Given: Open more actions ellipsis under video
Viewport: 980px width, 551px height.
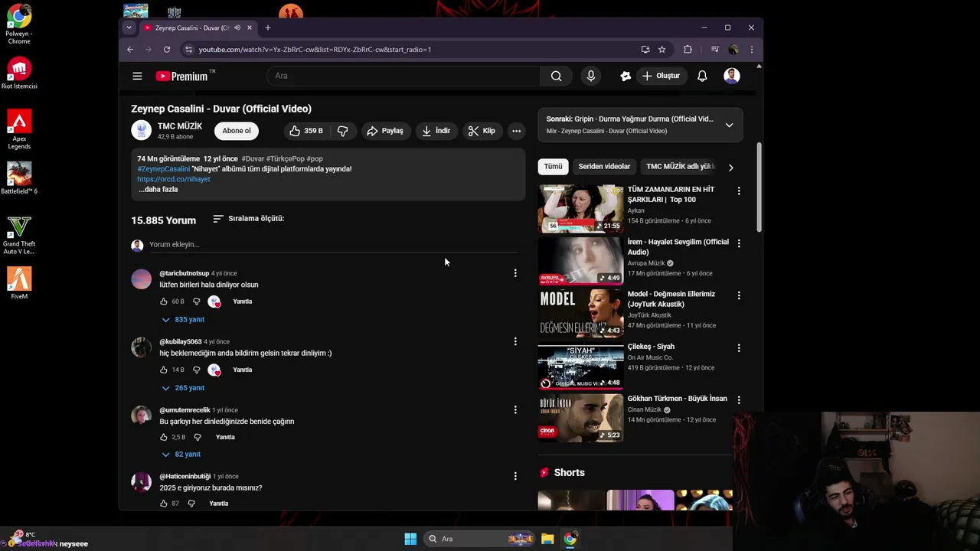Looking at the screenshot, I should click(516, 131).
